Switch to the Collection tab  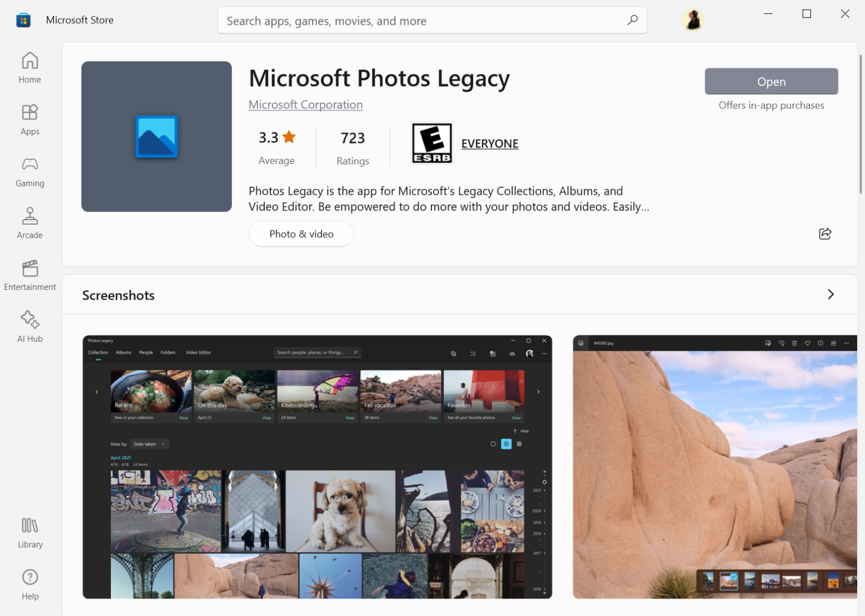click(x=97, y=352)
